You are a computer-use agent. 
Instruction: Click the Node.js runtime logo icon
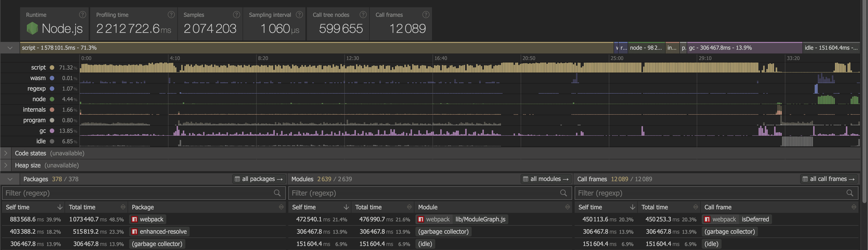click(x=32, y=28)
